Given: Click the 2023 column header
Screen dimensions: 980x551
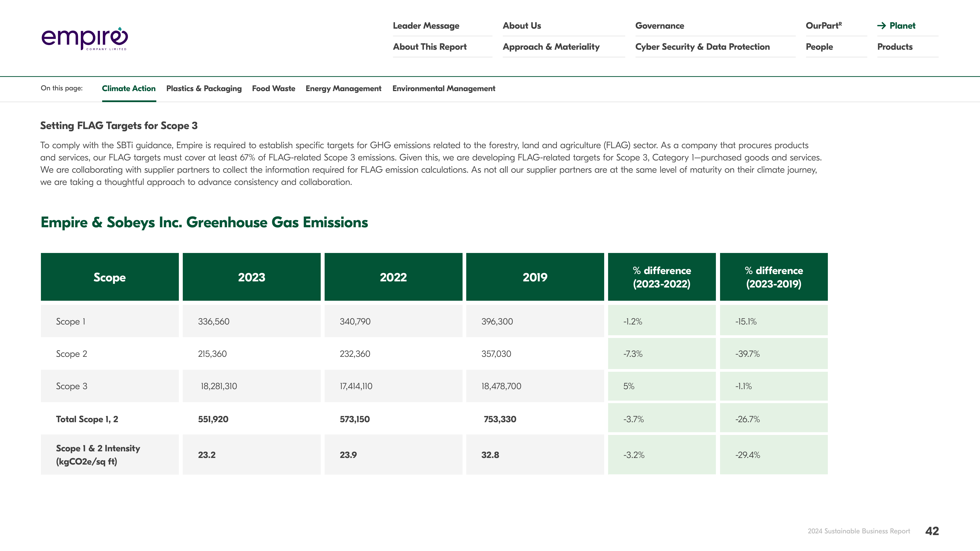Looking at the screenshot, I should pyautogui.click(x=251, y=277).
